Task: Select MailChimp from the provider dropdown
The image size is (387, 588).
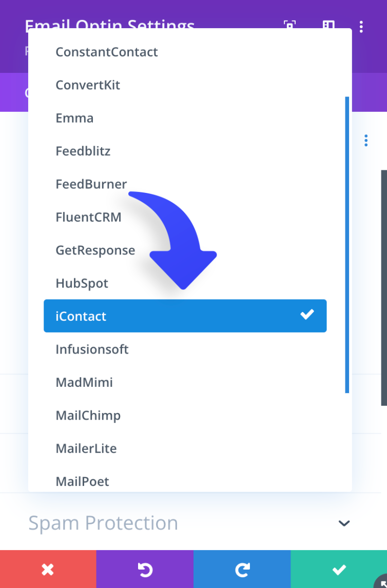Action: click(88, 415)
